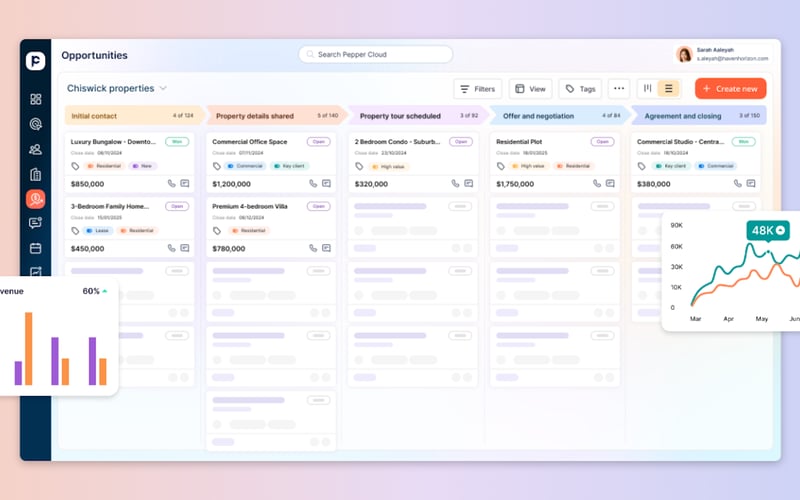Switch to kanban column view toggle
The image size is (800, 500).
point(647,88)
